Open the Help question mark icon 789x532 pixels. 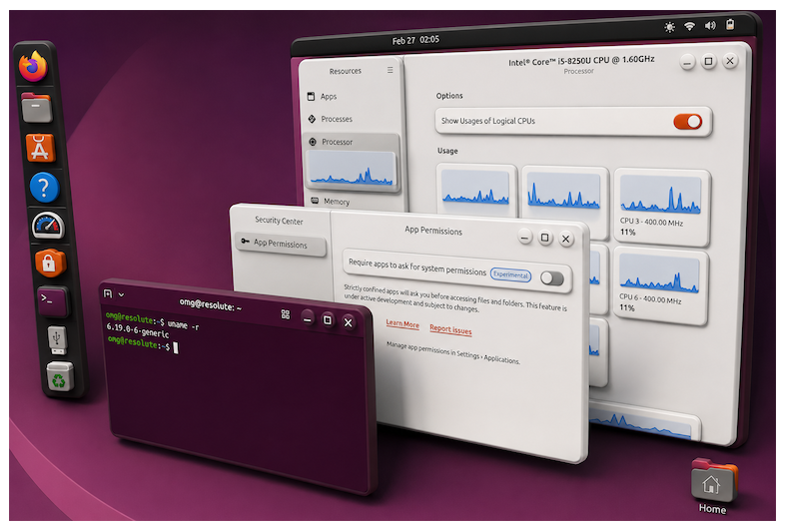(44, 188)
